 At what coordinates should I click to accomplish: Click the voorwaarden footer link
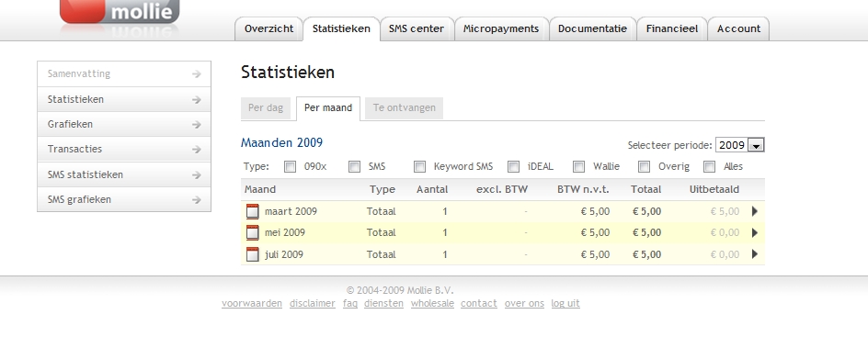252,303
